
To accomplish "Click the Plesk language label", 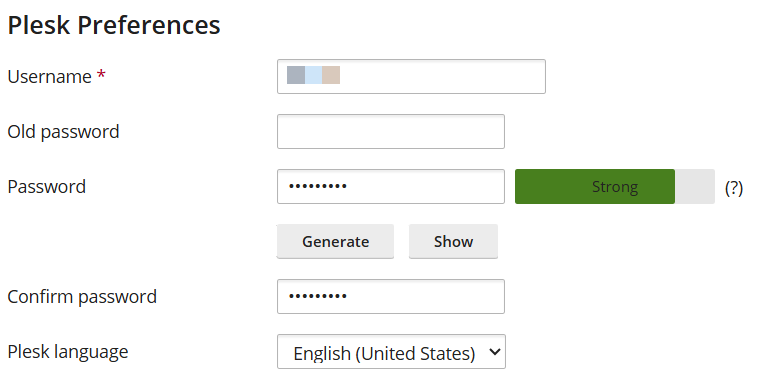I will click(68, 352).
